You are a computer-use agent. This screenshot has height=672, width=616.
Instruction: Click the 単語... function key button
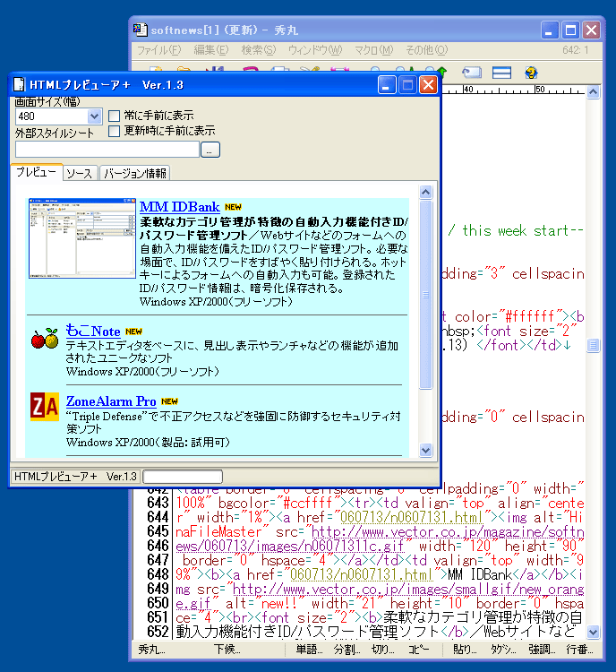coord(309,650)
